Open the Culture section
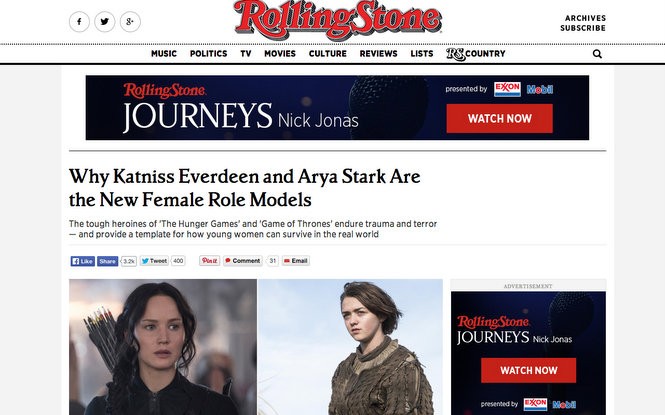Screen dimensions: 665x415 click(x=328, y=54)
